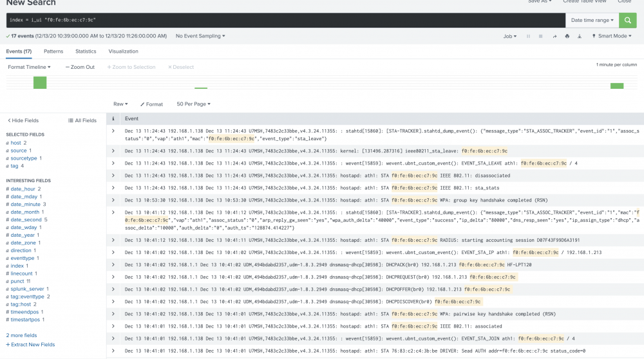Expand the DHCPACK event row
This screenshot has width=644, height=359.
(x=113, y=264)
